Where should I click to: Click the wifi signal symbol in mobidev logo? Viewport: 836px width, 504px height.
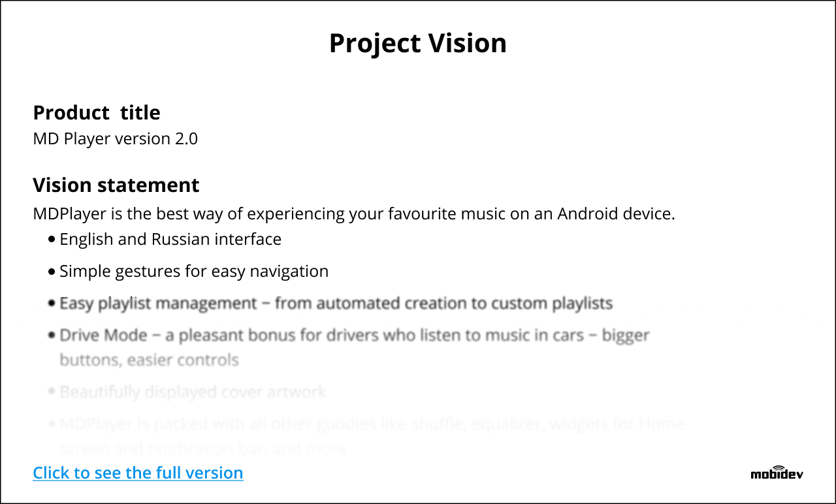click(777, 467)
